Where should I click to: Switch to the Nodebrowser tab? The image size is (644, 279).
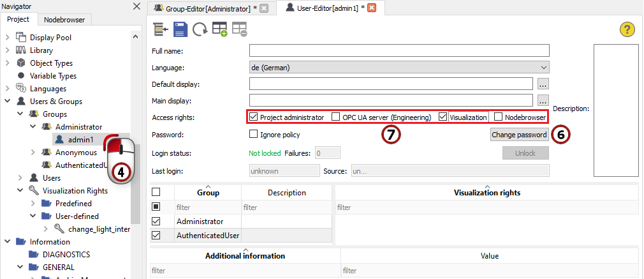click(x=64, y=20)
